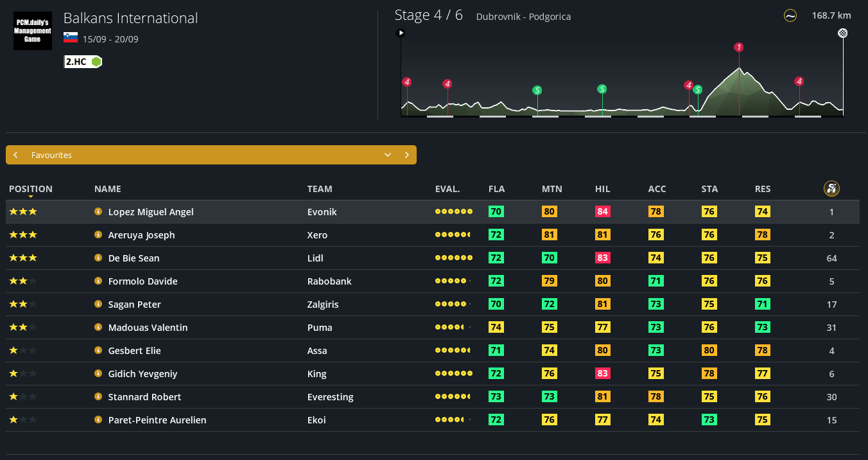Click the cyclist icon column header
The height and width of the screenshot is (460, 868).
click(831, 189)
